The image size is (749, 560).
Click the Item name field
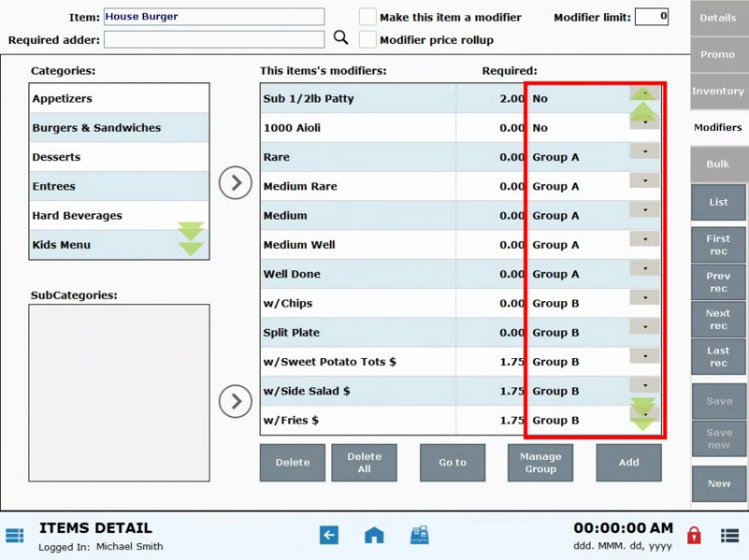point(214,17)
